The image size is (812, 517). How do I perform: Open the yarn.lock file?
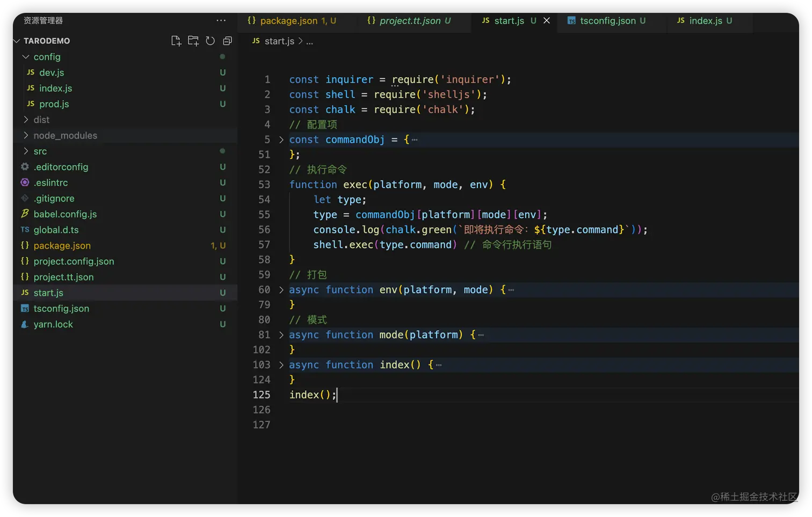click(x=125, y=324)
